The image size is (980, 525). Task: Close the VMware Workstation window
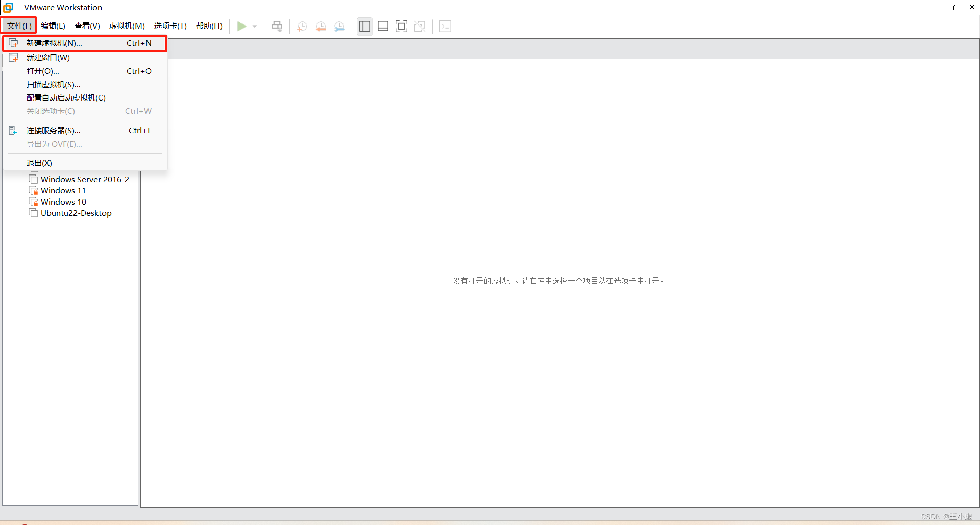[972, 7]
